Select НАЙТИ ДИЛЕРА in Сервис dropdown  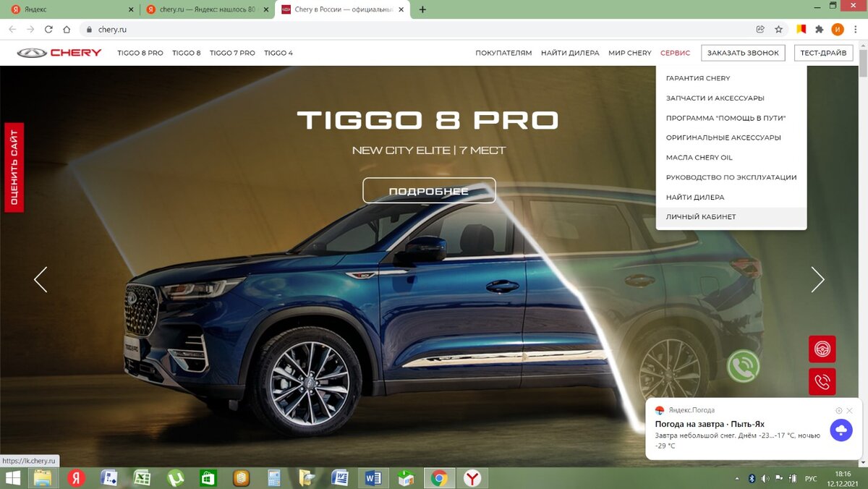(x=731, y=197)
